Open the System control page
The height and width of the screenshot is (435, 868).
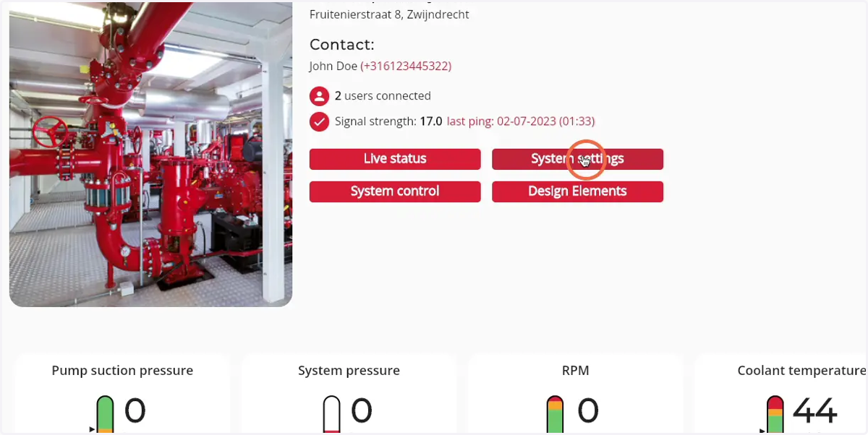pos(395,191)
